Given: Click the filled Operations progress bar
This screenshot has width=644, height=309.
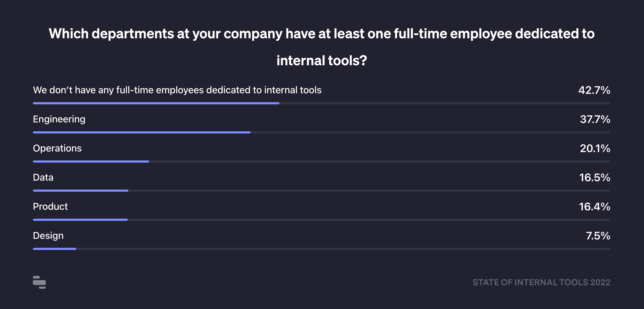Looking at the screenshot, I should (x=91, y=162).
